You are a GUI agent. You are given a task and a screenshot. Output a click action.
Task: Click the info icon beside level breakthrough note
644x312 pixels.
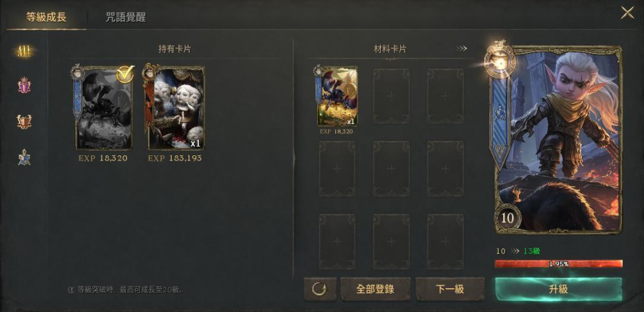[x=71, y=290]
